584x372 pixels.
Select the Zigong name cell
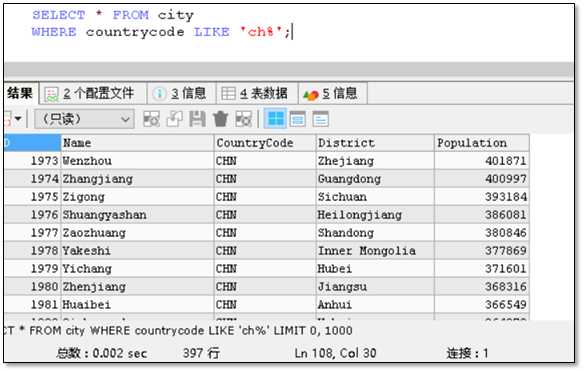137,197
